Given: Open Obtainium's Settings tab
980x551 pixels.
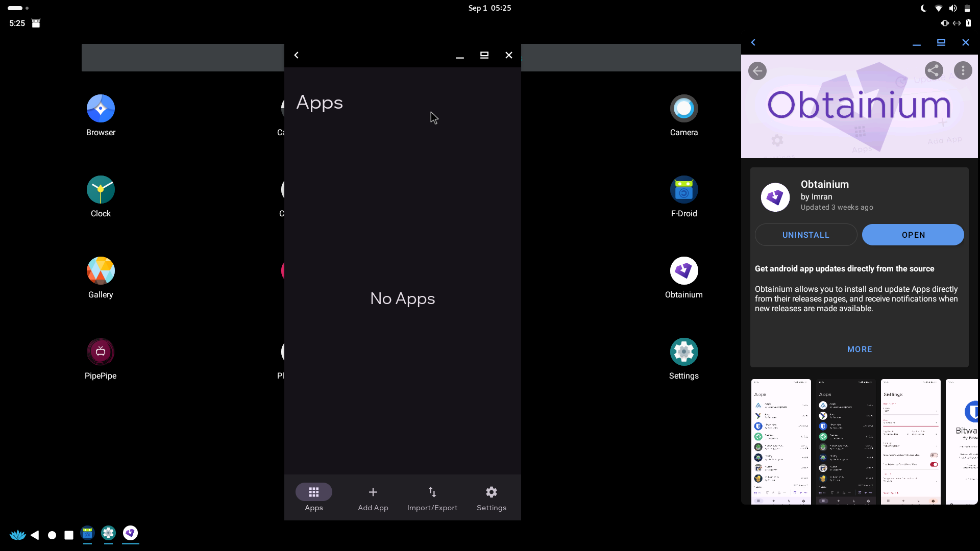Looking at the screenshot, I should point(492,497).
